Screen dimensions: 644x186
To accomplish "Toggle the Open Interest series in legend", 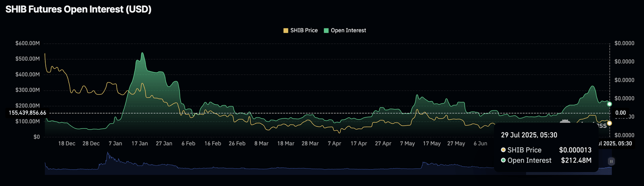I will click(348, 30).
